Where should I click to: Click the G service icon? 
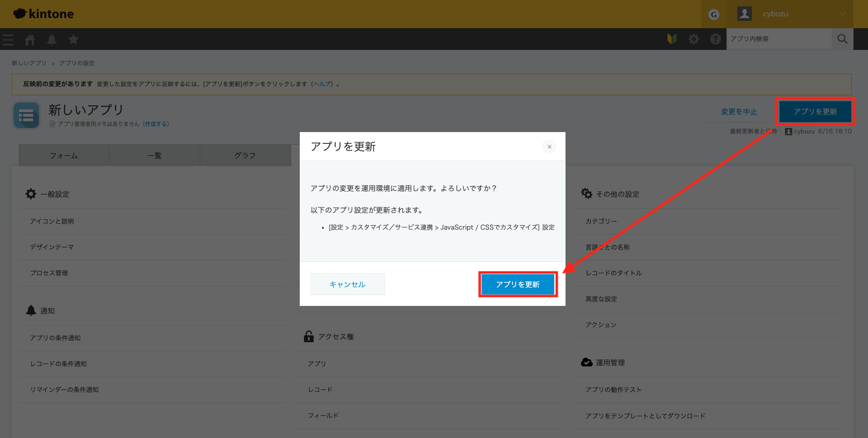pos(714,14)
